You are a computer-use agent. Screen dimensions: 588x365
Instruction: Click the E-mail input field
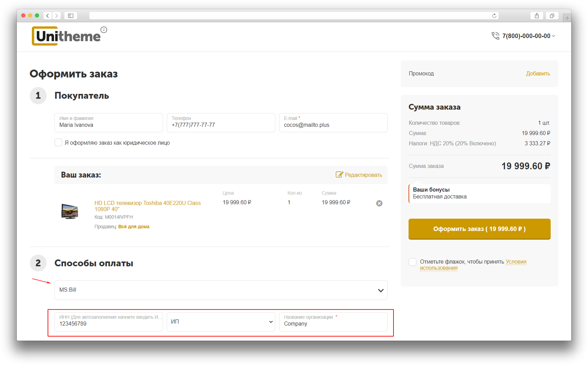(x=333, y=125)
